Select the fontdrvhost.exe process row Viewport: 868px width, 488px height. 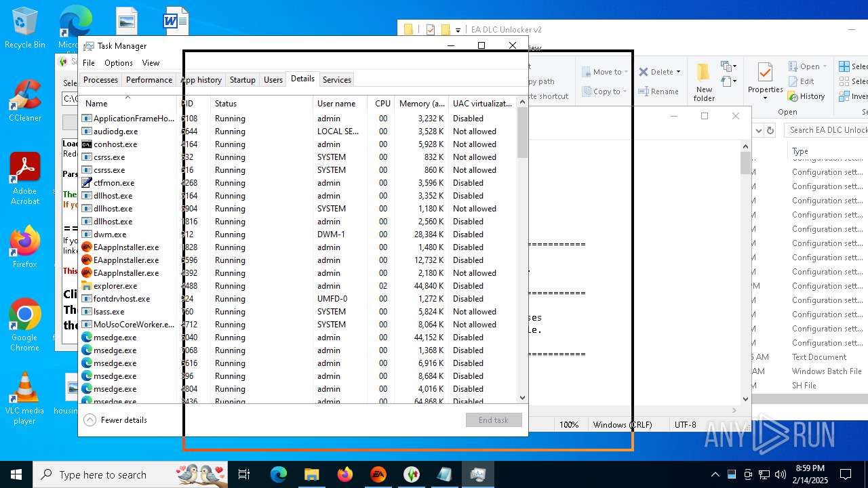[x=298, y=299]
